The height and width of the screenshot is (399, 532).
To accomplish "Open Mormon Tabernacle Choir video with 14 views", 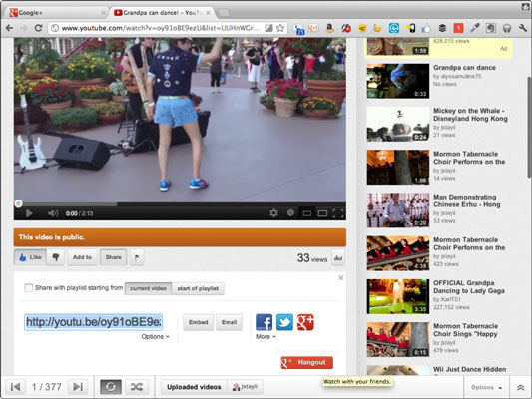I will [469, 158].
